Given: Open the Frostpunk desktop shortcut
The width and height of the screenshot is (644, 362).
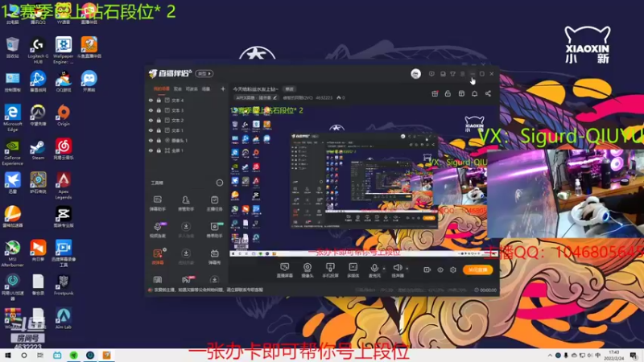Looking at the screenshot, I should coord(64,285).
